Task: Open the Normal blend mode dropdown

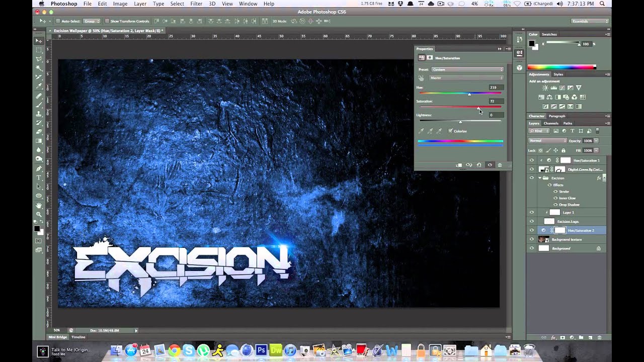Action: [547, 141]
